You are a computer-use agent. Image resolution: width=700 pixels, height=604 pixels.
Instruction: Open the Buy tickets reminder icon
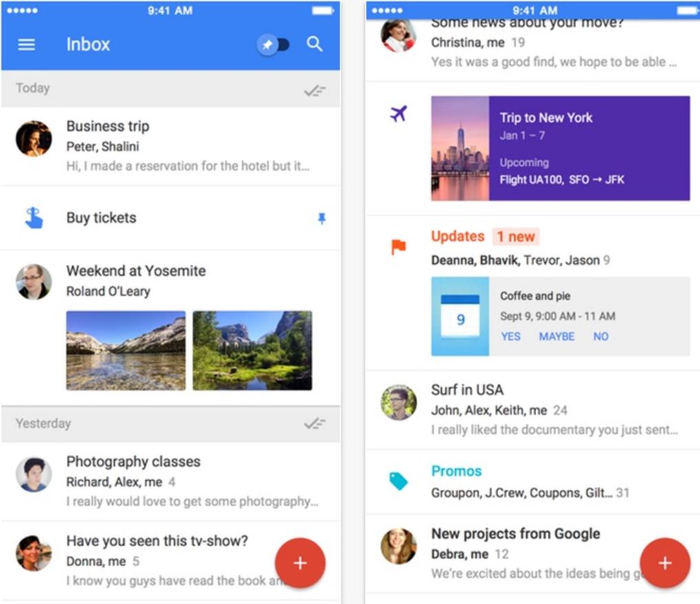point(33,218)
